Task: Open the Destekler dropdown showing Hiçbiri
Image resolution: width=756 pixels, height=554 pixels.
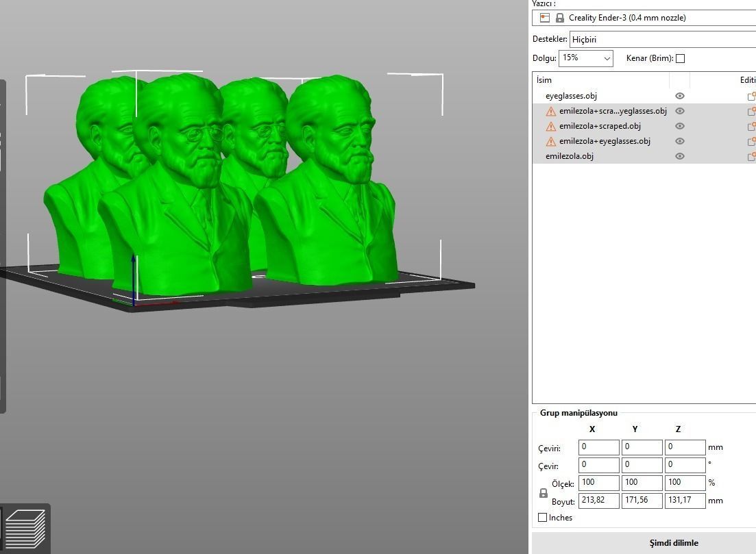Action: click(x=663, y=40)
